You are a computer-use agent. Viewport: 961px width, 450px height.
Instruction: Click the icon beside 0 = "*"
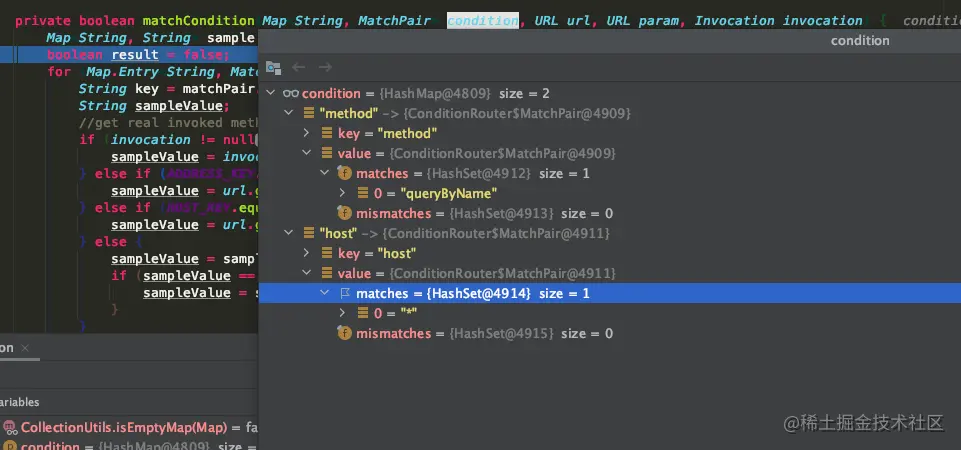363,313
